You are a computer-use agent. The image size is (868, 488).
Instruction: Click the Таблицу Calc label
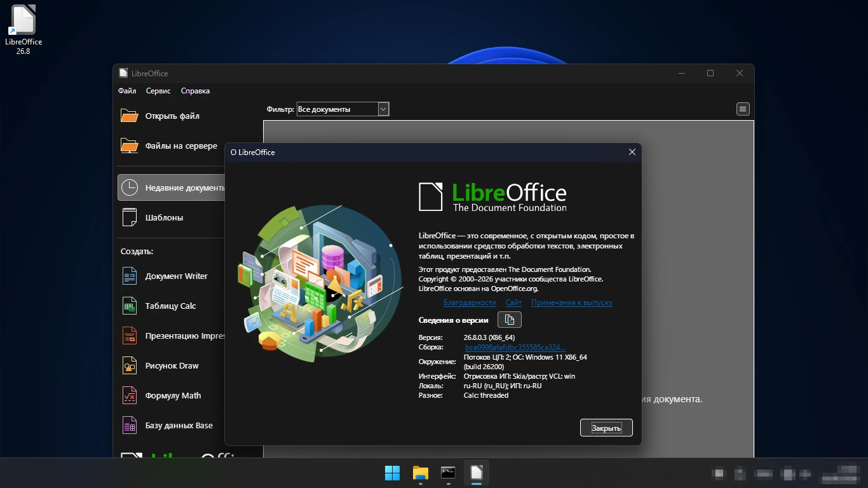170,306
